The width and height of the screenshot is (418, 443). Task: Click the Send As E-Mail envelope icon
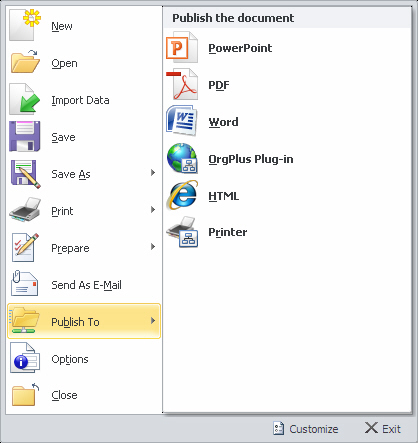pos(25,284)
